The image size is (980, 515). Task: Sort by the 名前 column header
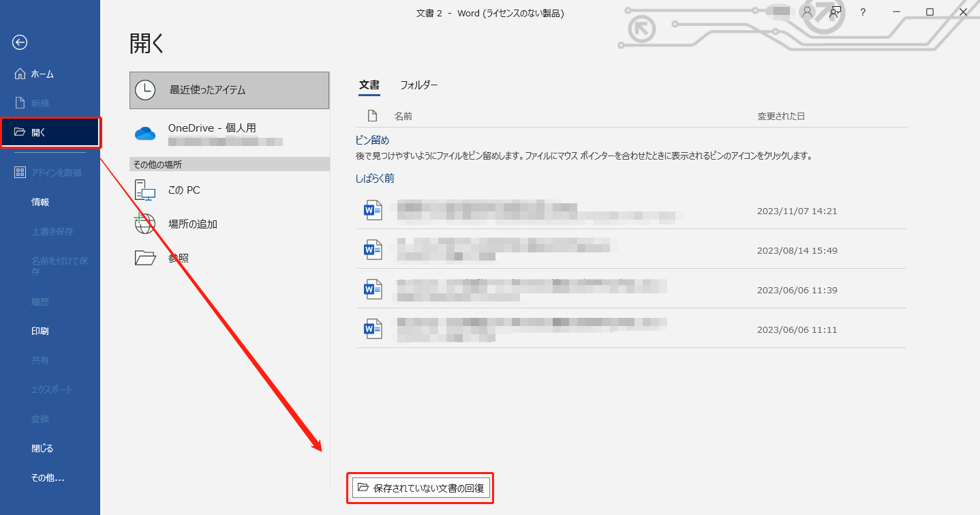coord(403,116)
